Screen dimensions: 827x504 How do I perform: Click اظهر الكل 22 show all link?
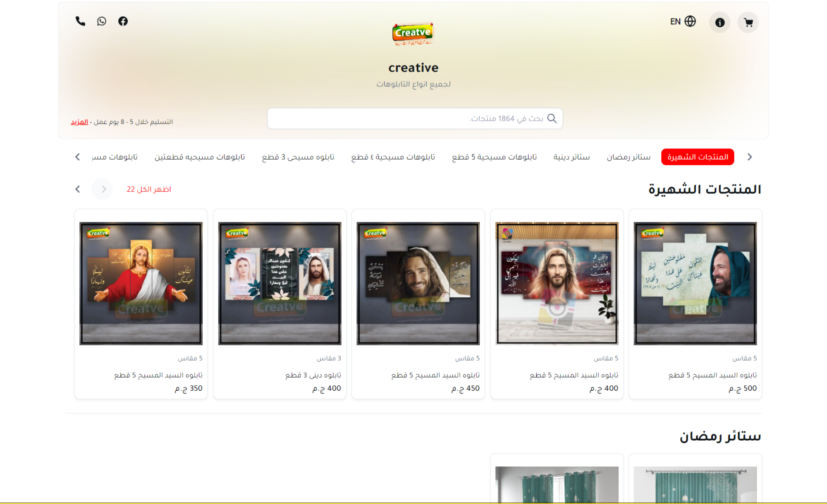(x=149, y=189)
